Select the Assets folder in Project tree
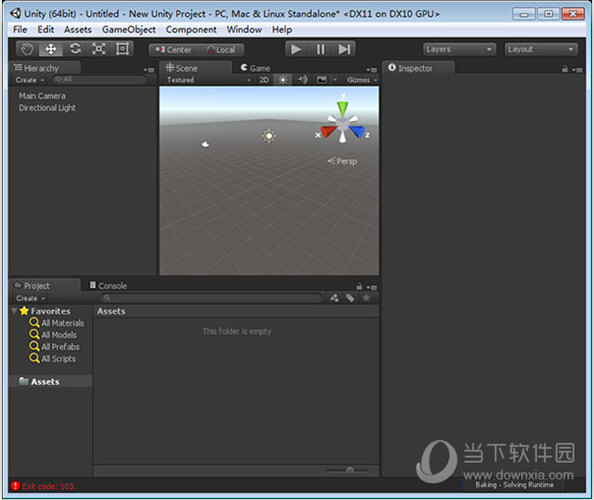This screenshot has width=594, height=500. pos(50,381)
